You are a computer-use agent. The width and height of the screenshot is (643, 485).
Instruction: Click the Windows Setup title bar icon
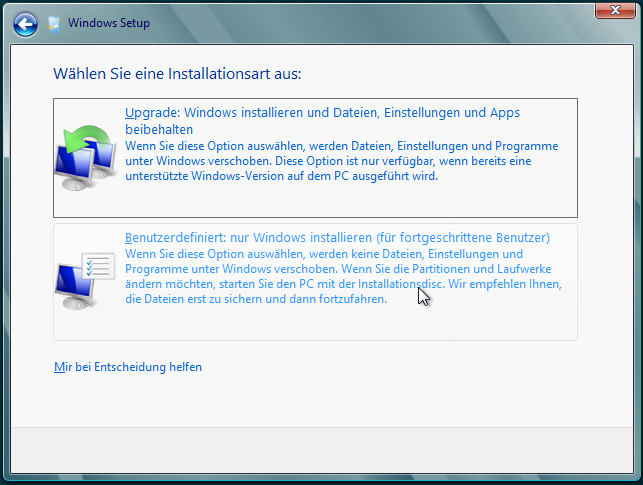coord(54,22)
